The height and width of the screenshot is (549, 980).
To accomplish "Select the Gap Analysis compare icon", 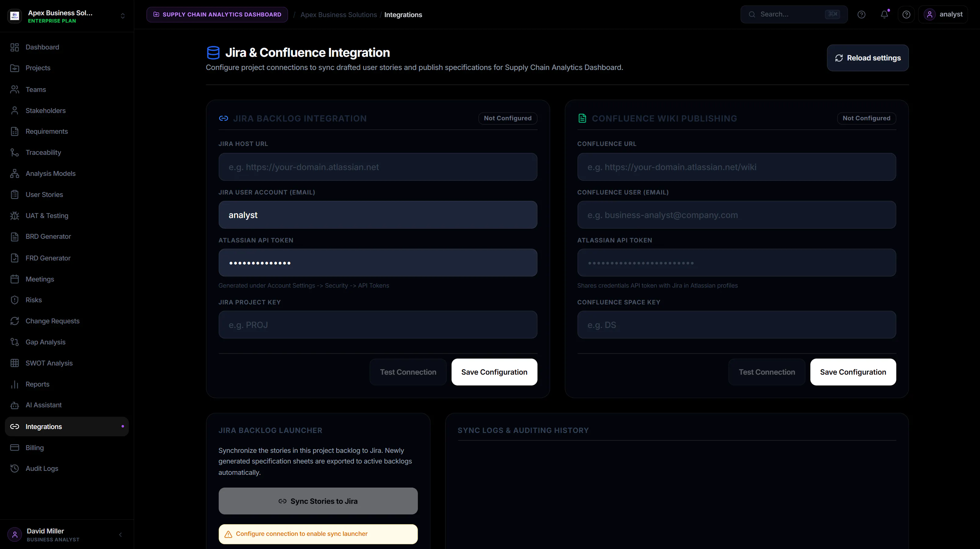I will (14, 342).
